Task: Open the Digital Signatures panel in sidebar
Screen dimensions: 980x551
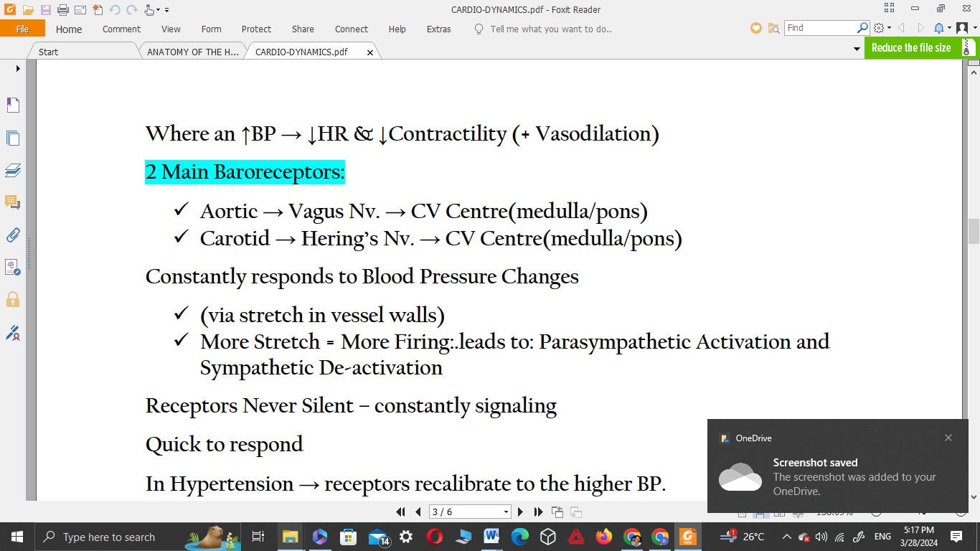Action: point(13,332)
